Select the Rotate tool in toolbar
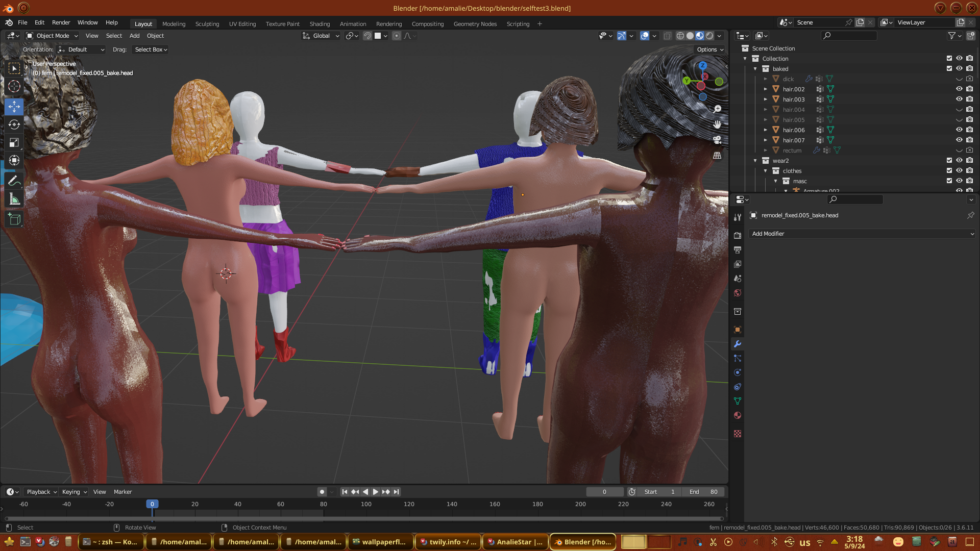Viewport: 980px width, 551px height. 14,125
